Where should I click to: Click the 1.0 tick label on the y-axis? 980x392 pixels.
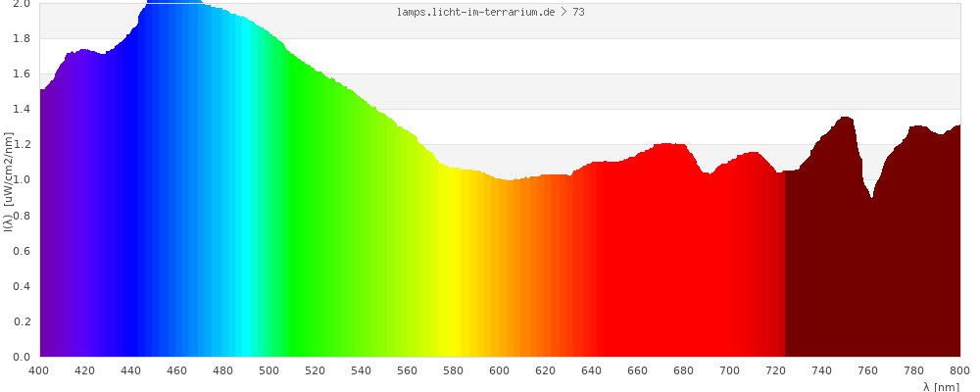pos(21,180)
